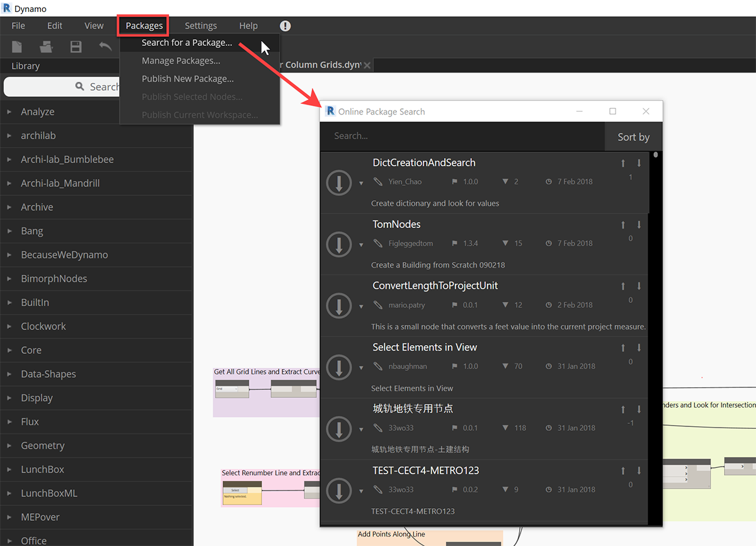This screenshot has height=546, width=756.
Task: Download the 城轨地铁专用节点 package
Action: point(339,429)
